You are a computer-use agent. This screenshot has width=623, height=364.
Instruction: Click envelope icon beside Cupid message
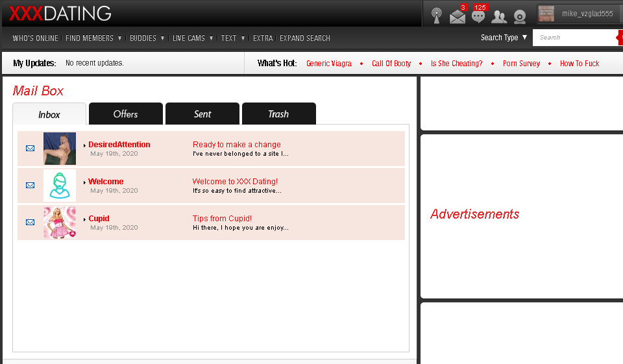[30, 223]
